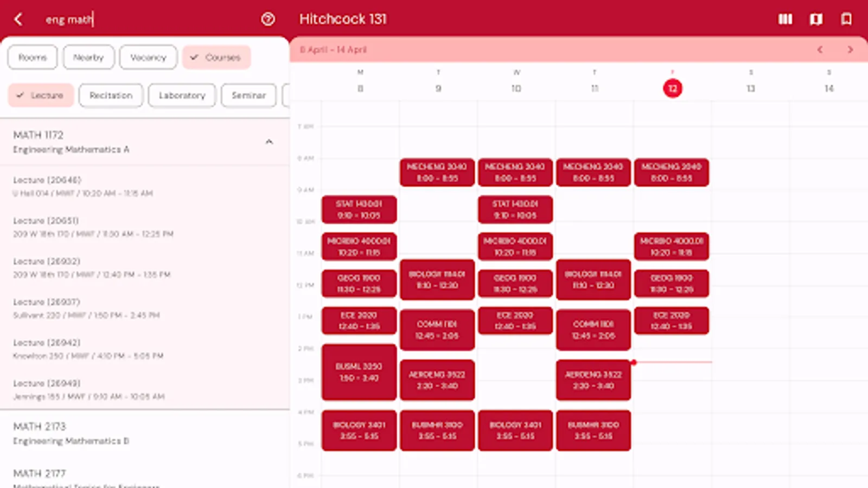Click the bookmark icon in the top bar
868x488 pixels.
coord(846,19)
